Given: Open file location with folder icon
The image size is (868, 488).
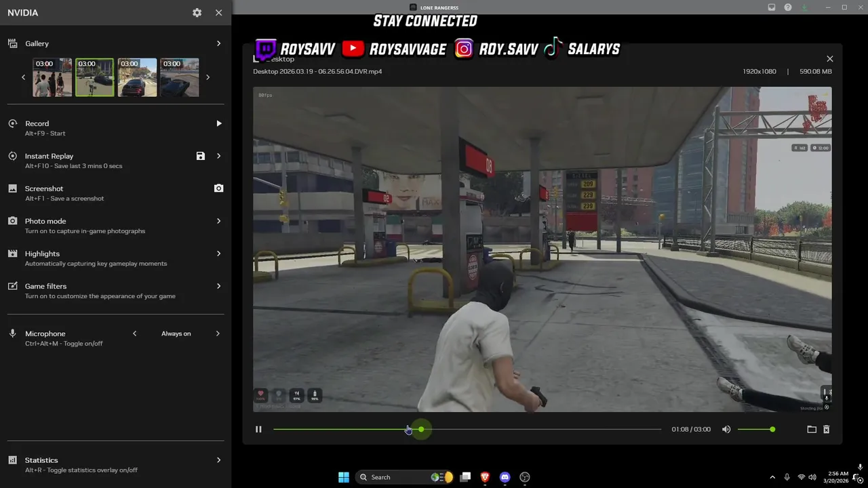Looking at the screenshot, I should pos(811,429).
